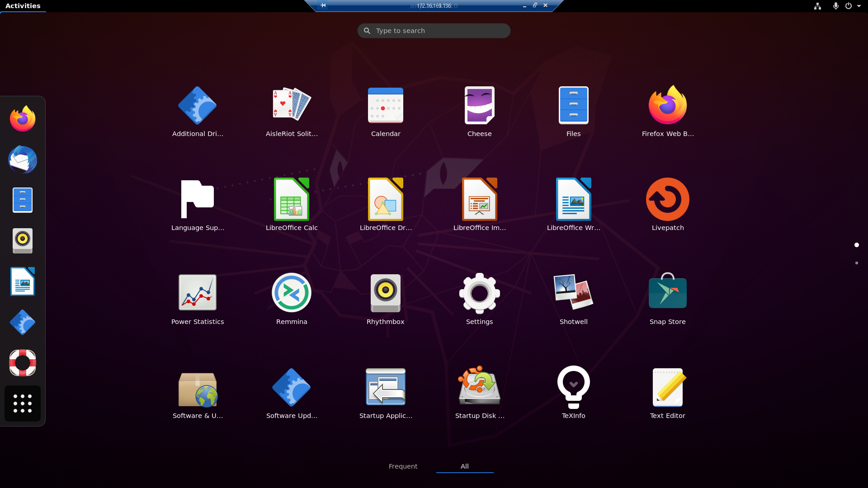Open Files from the dock
The width and height of the screenshot is (868, 488).
click(23, 200)
